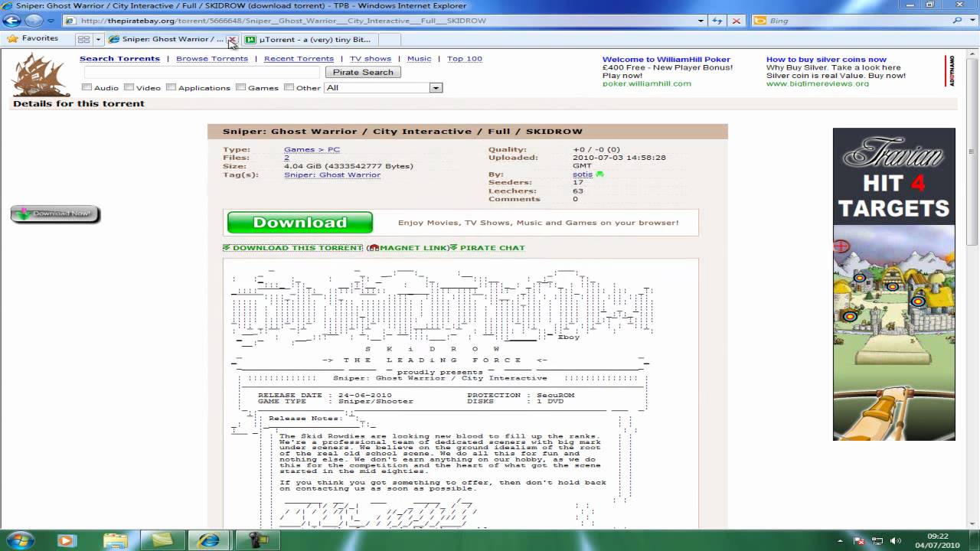The image size is (980, 551).
Task: Tick the Other checkbox
Action: pos(289,87)
